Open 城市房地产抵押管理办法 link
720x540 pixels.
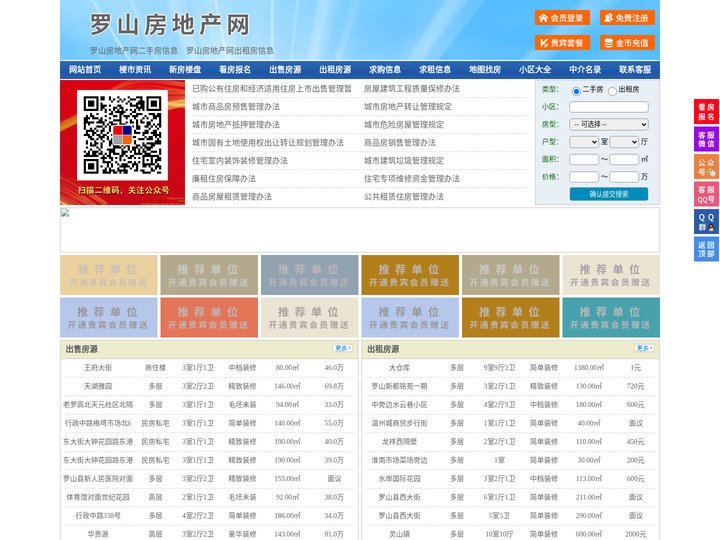[x=236, y=124]
